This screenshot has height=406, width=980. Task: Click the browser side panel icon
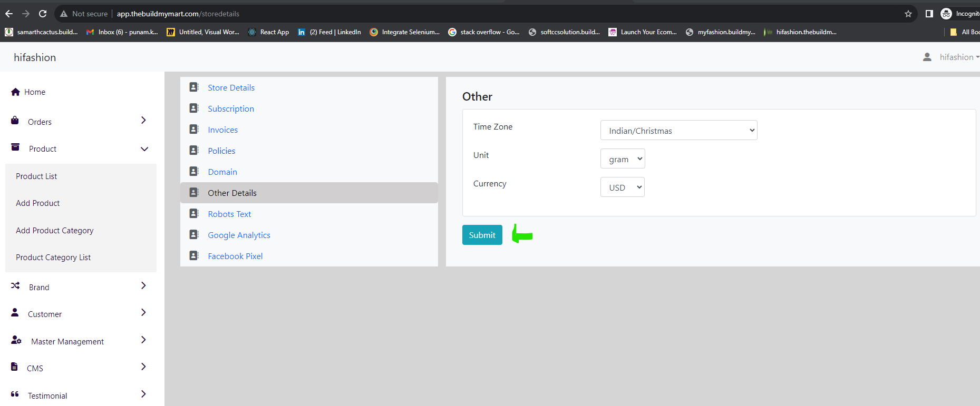929,14
